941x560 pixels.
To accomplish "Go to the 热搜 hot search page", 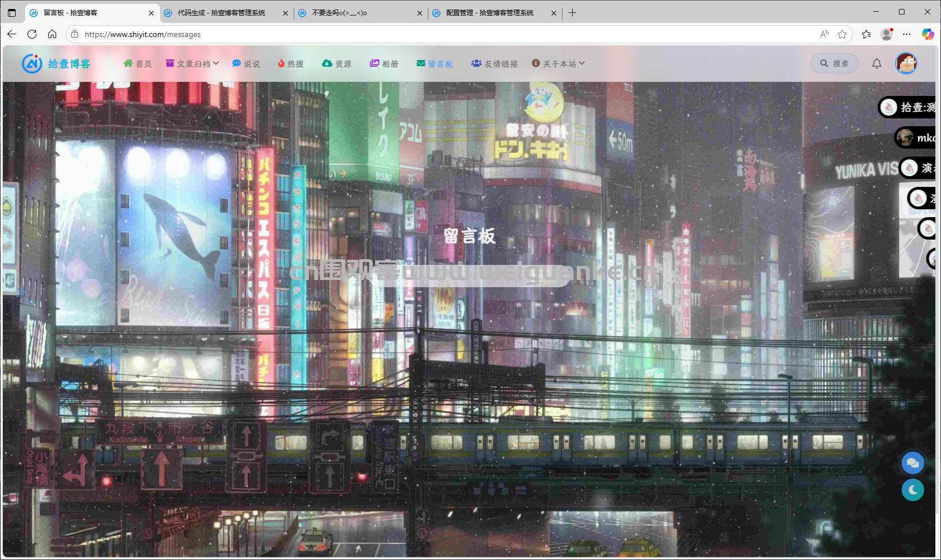I will click(x=290, y=63).
